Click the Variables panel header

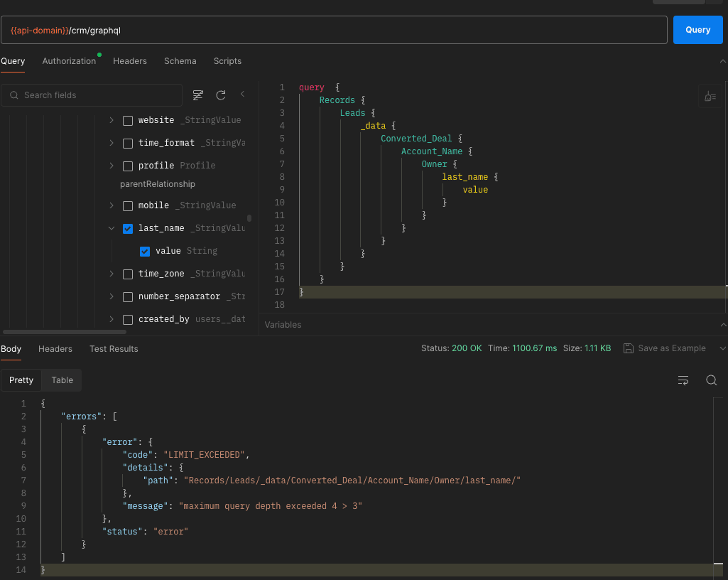[283, 325]
